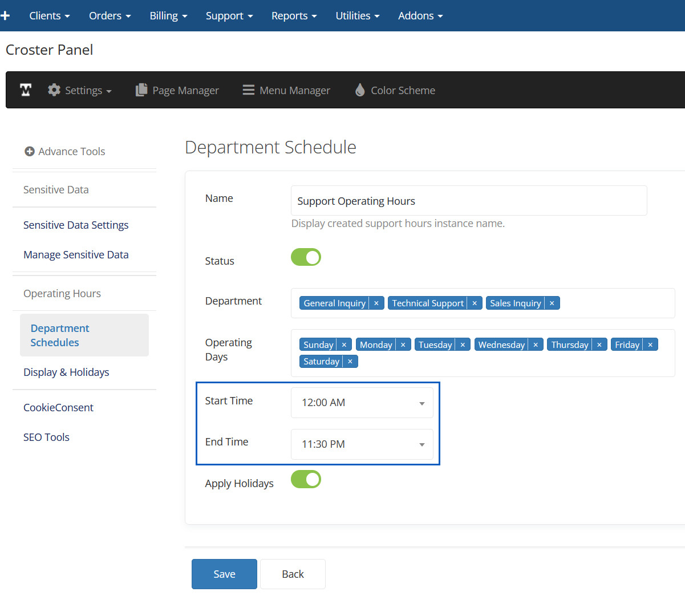Disable the Apply Holidays switch
The image size is (685, 616).
point(306,480)
